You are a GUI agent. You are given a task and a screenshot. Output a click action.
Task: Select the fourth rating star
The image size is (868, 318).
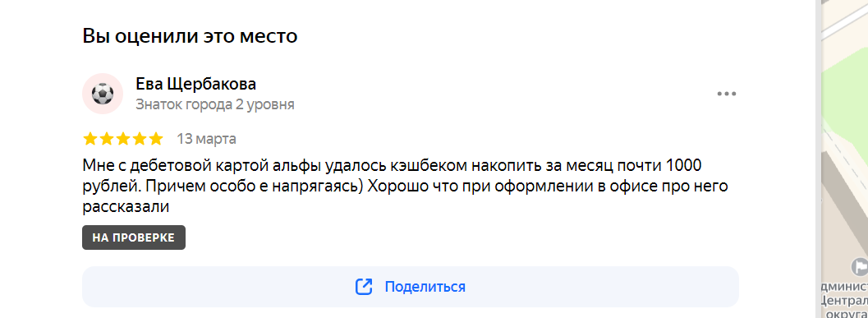(140, 139)
